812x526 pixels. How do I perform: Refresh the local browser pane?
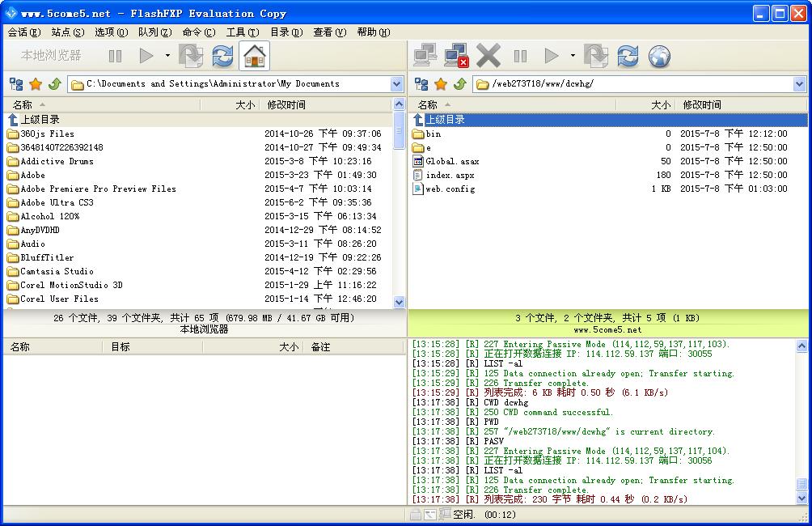[222, 56]
